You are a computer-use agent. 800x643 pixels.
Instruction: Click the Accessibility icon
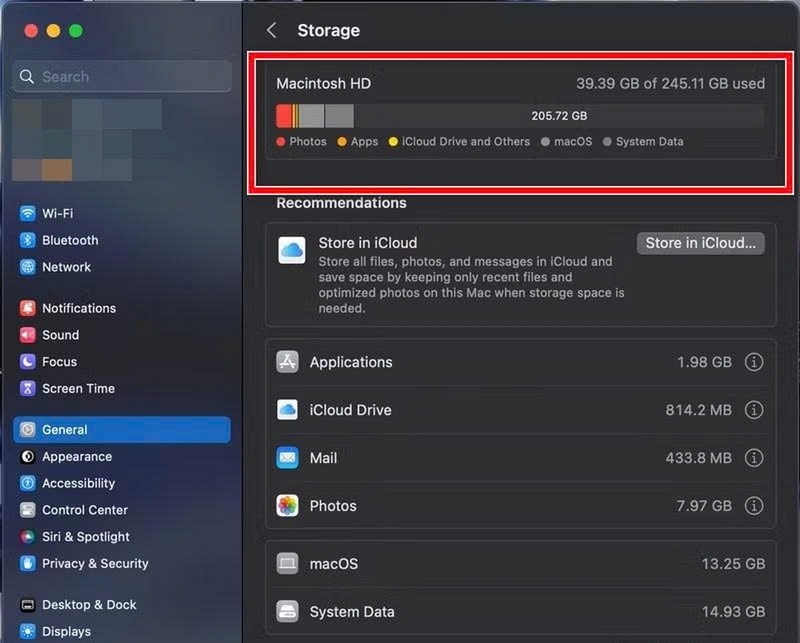28,483
